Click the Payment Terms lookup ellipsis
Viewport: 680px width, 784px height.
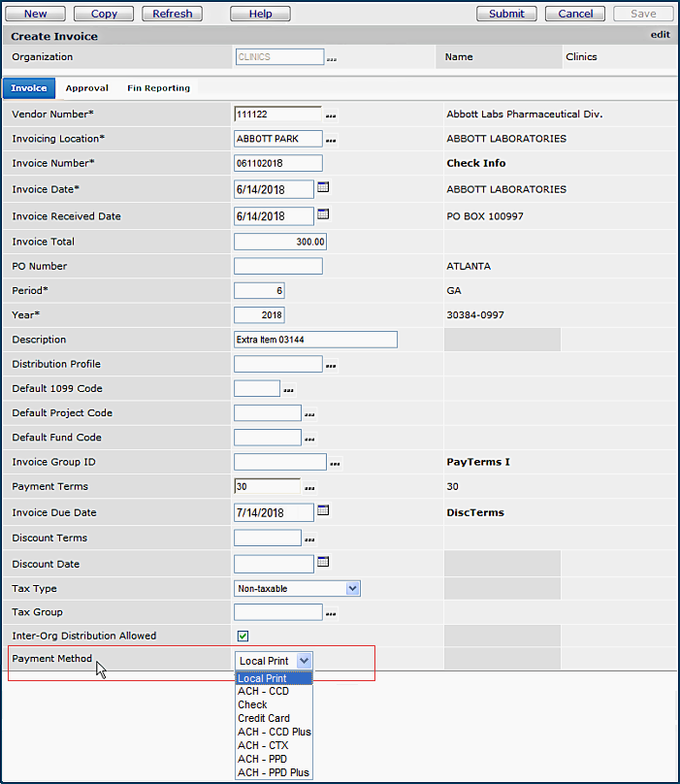[x=310, y=488]
